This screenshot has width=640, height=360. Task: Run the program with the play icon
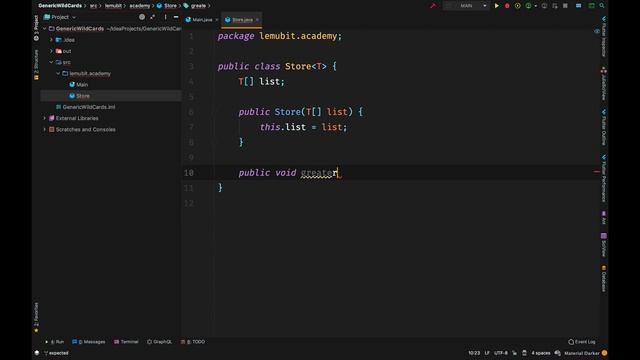497,6
